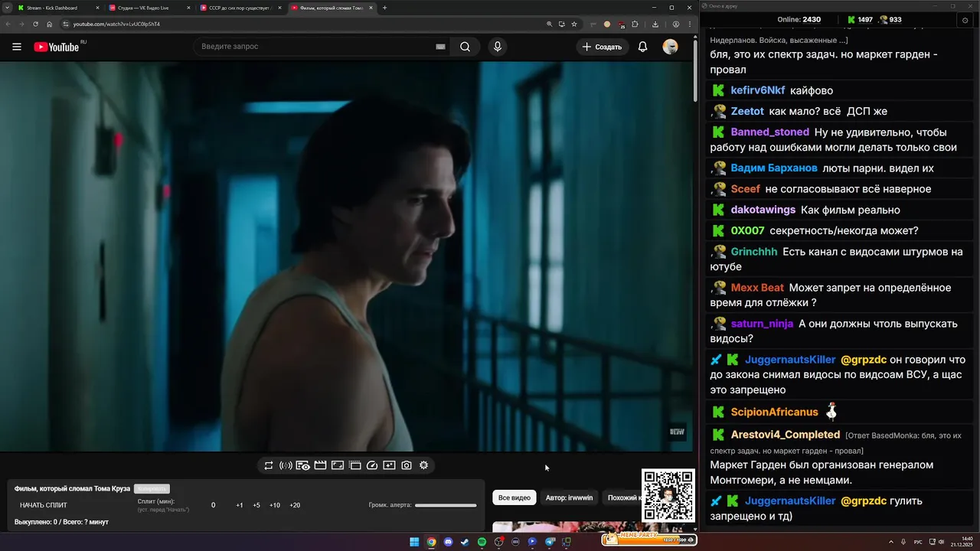Image resolution: width=980 pixels, height=551 pixels.
Task: Click the Online: 2430 viewer counter
Action: pyautogui.click(x=799, y=20)
